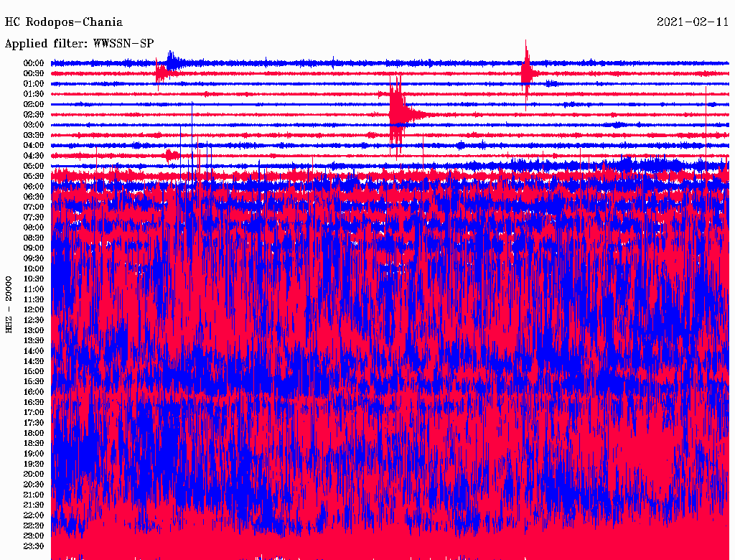Click the 09:00 time label
The height and width of the screenshot is (560, 735).
pyautogui.click(x=34, y=248)
